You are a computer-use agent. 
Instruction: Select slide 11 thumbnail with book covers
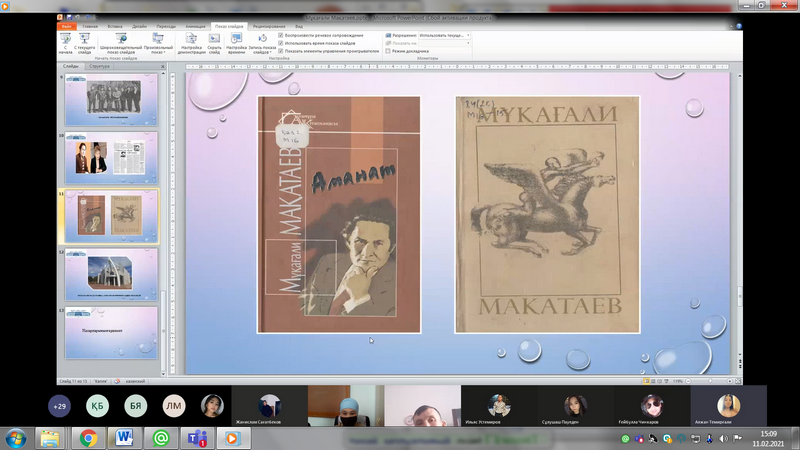[111, 216]
